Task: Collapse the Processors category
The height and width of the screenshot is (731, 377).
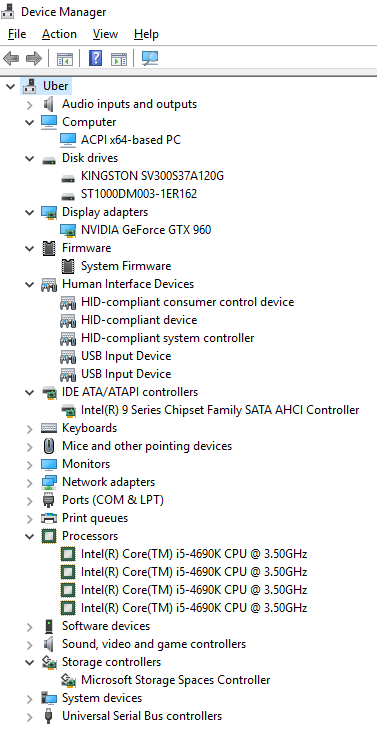Action: point(30,536)
